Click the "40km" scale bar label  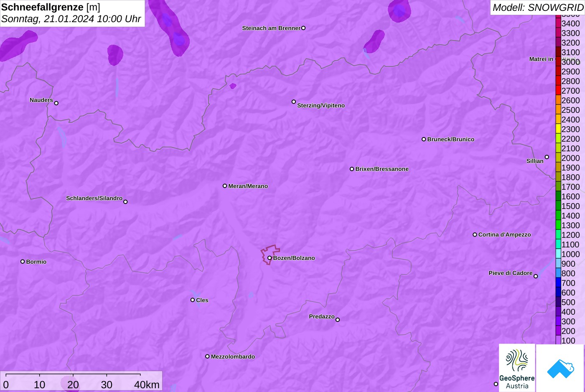[147, 385]
